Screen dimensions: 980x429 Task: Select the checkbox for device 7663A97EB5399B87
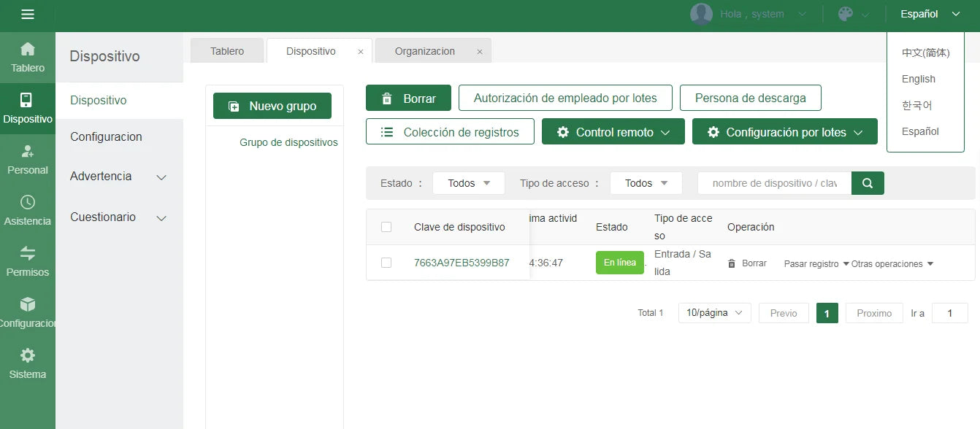coord(386,263)
